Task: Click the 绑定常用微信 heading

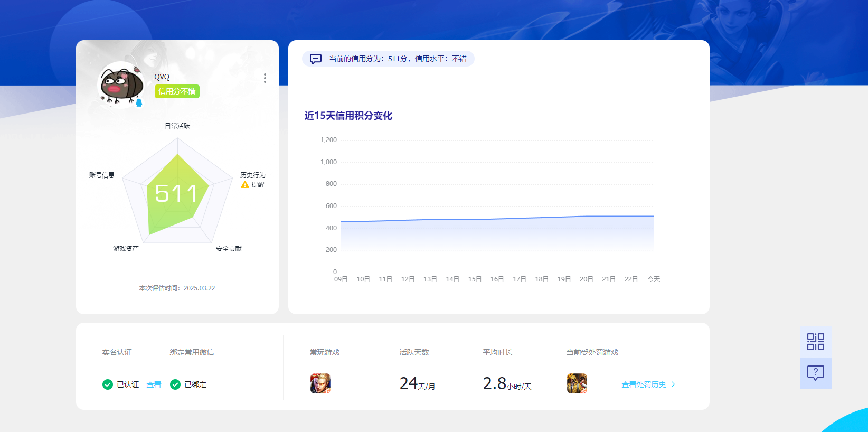Action: pos(192,352)
